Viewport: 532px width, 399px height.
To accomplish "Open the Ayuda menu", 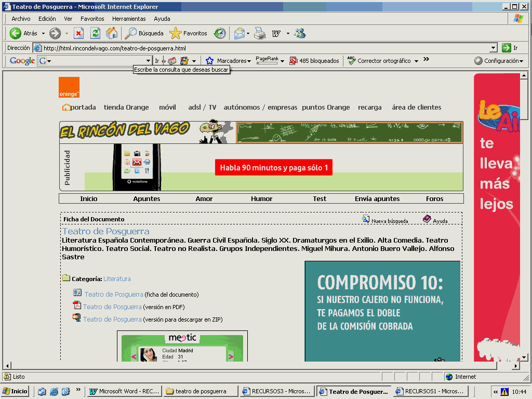I will coord(162,19).
